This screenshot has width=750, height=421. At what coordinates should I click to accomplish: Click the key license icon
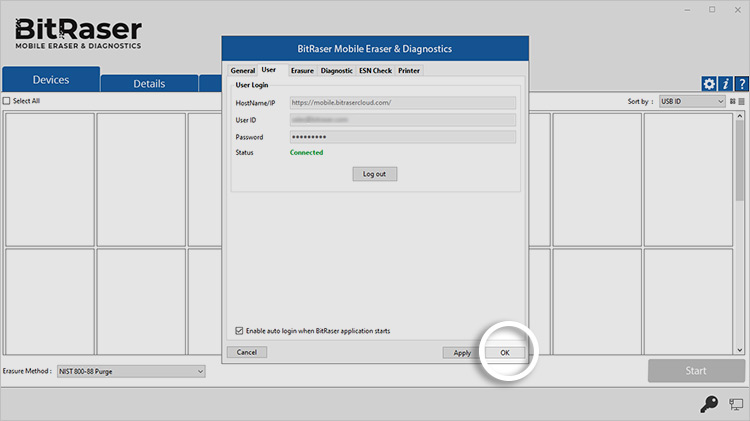click(709, 404)
